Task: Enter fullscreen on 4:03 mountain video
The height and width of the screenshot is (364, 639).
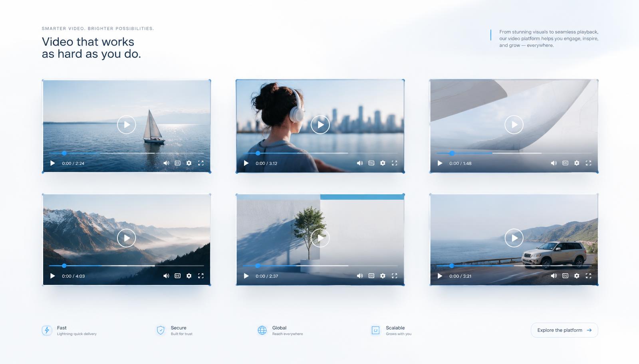Action: pyautogui.click(x=201, y=276)
